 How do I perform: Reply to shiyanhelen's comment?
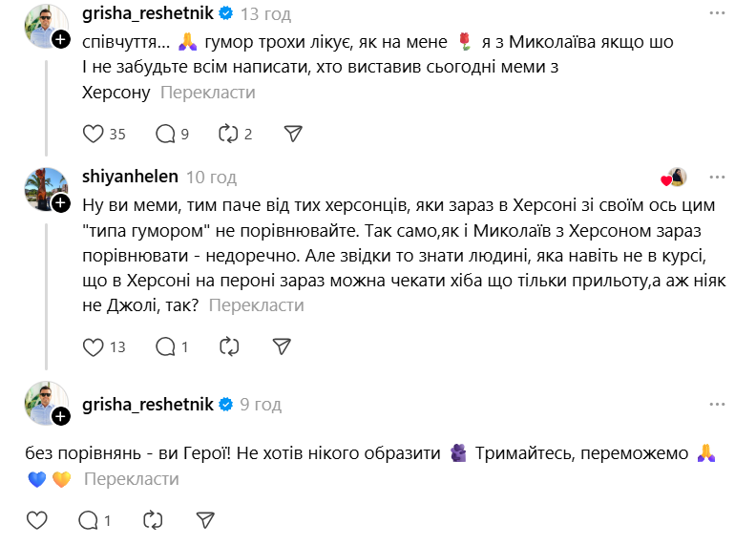click(x=164, y=346)
